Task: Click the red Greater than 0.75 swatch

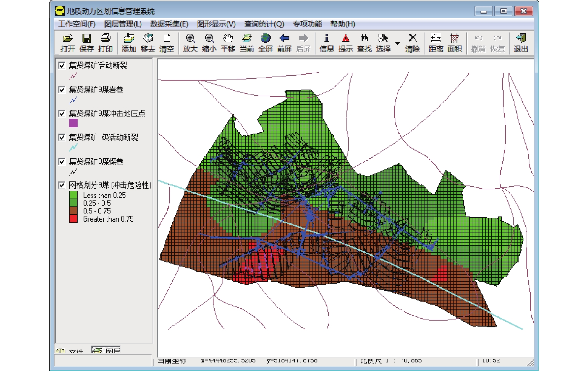Action: pyautogui.click(x=73, y=219)
